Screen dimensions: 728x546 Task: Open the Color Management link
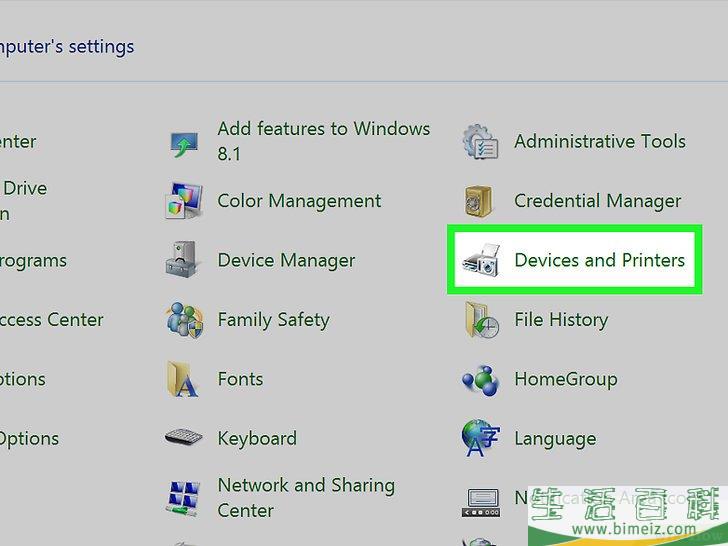pyautogui.click(x=299, y=201)
